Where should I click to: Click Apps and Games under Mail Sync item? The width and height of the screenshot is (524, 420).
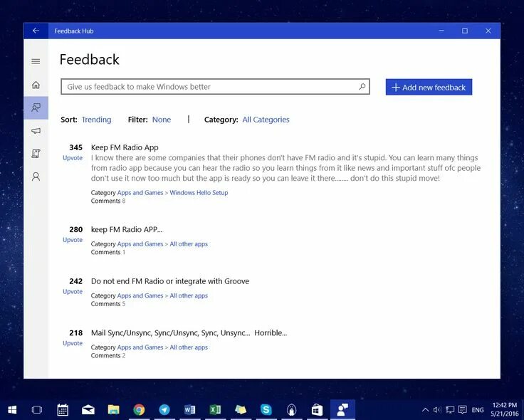click(x=140, y=347)
